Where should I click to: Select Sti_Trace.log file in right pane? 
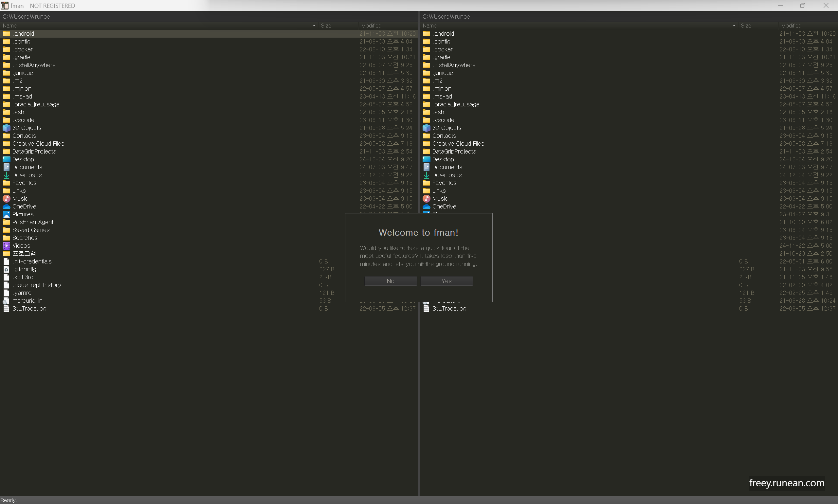point(449,309)
